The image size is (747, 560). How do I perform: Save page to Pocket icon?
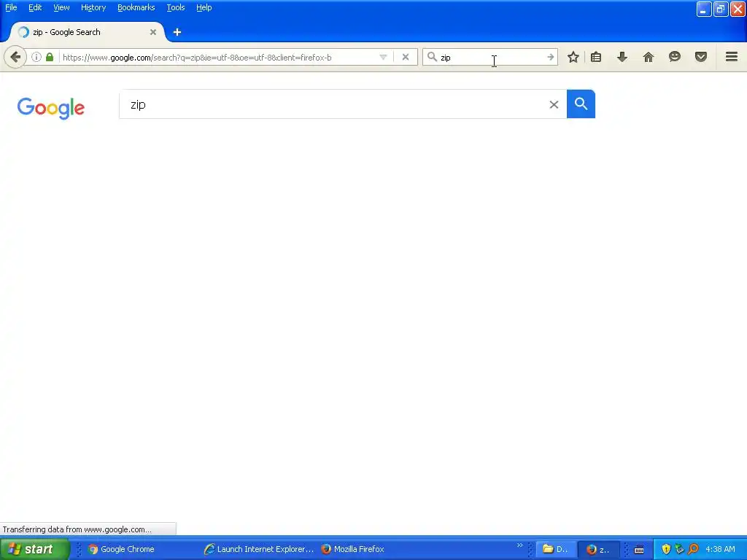[x=701, y=57]
